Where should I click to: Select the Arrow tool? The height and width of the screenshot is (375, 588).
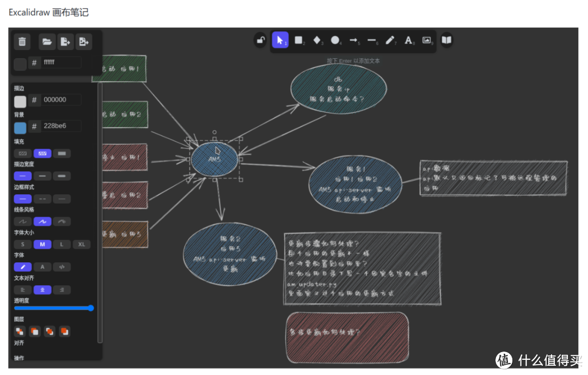point(354,40)
